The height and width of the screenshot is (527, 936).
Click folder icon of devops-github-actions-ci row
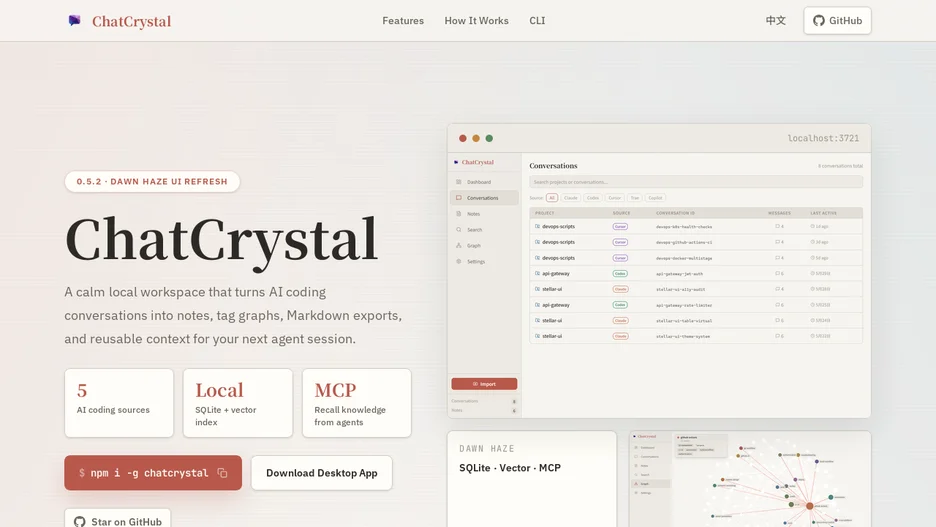[537, 242]
